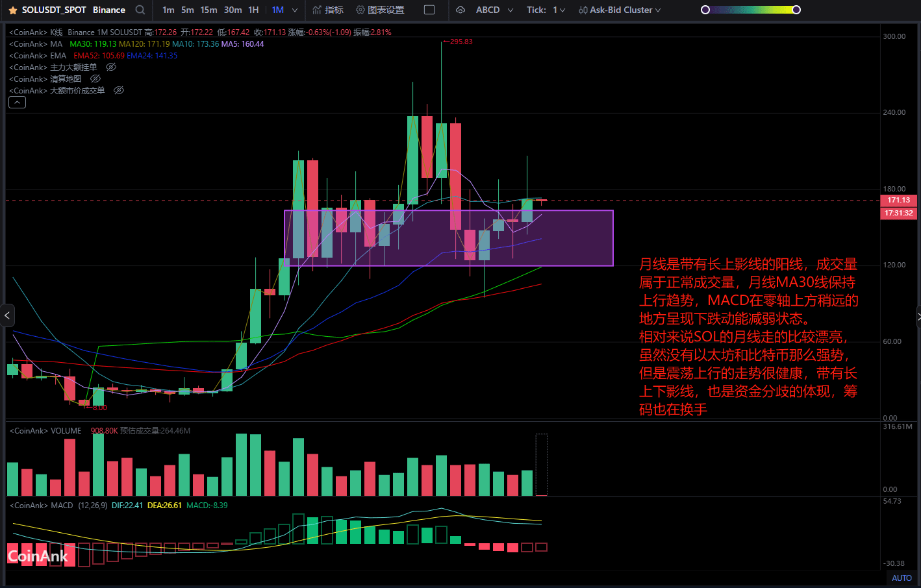Open the symbol search magnifier
921x588 pixels.
pos(140,10)
